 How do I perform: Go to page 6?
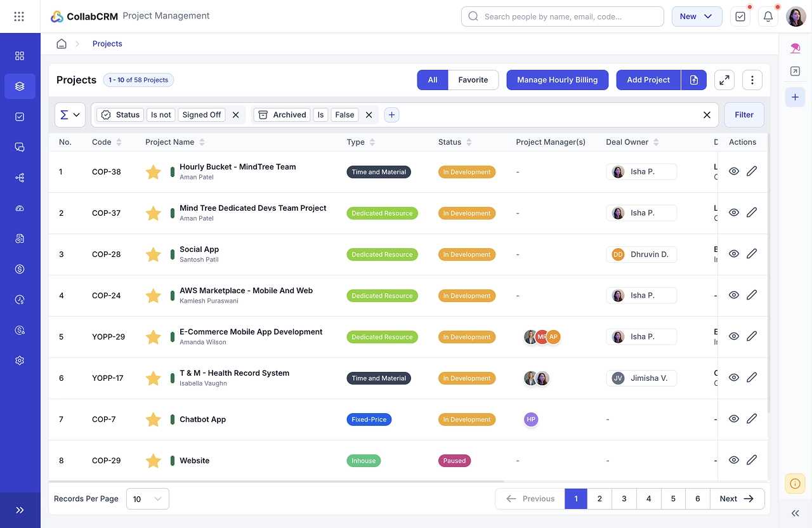click(x=698, y=499)
